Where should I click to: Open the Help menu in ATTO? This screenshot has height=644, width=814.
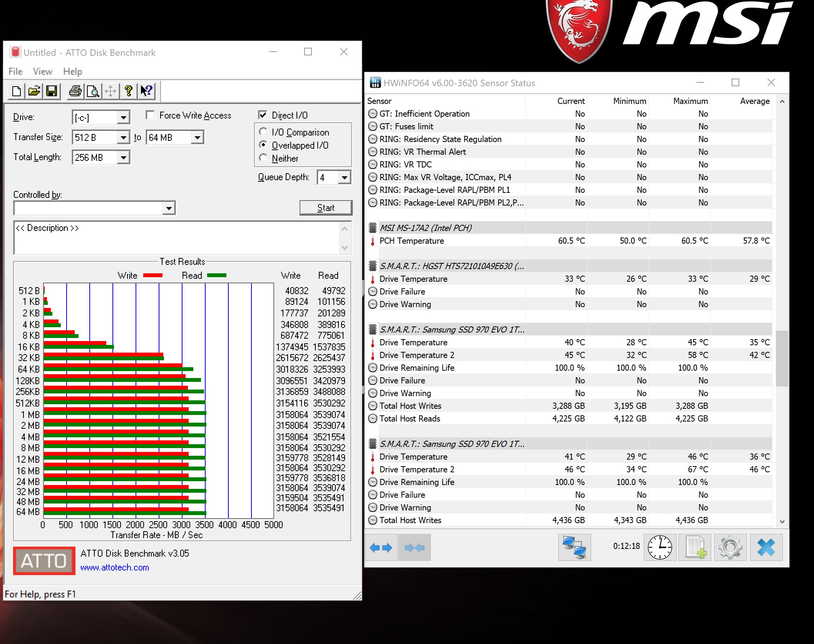point(72,71)
